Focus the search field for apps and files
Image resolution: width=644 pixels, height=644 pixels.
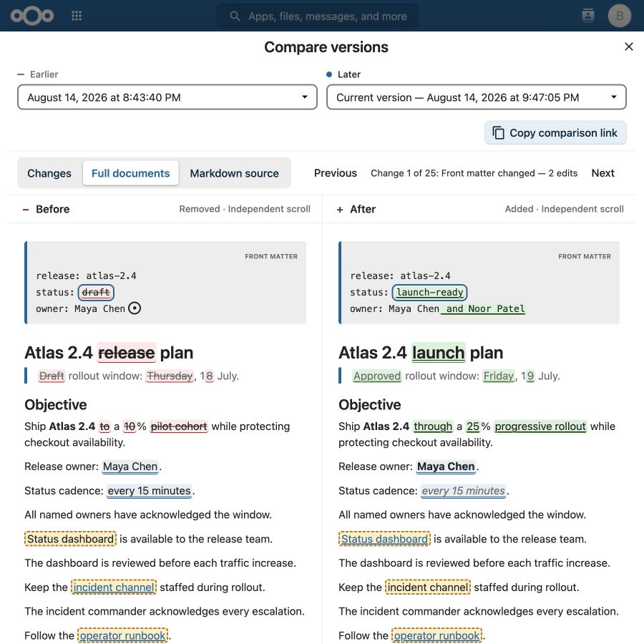click(x=318, y=16)
